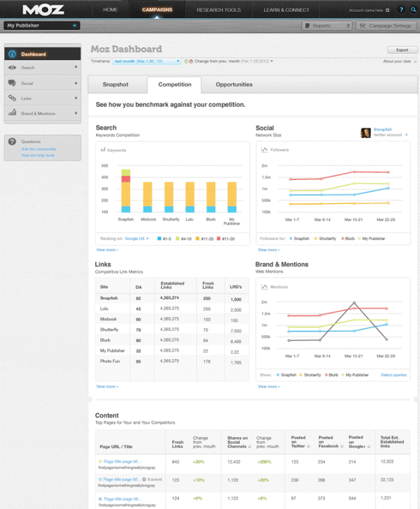Click the My Publisher keywords bar

pyautogui.click(x=232, y=197)
